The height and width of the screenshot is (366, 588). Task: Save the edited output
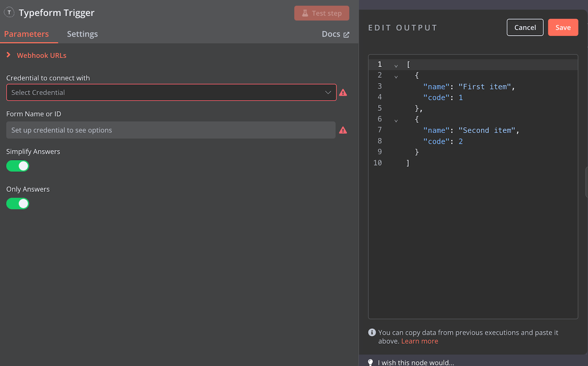click(563, 28)
